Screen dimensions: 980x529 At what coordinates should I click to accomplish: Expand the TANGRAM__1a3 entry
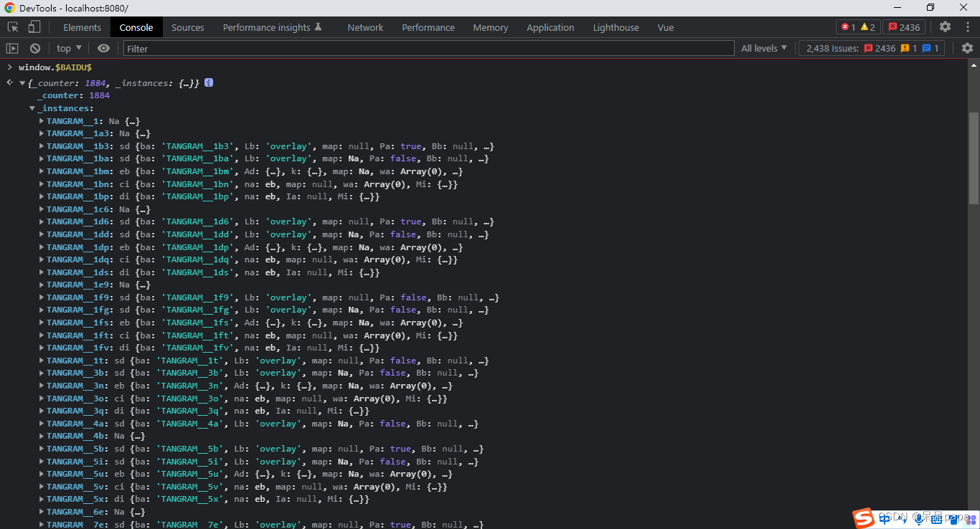[42, 133]
